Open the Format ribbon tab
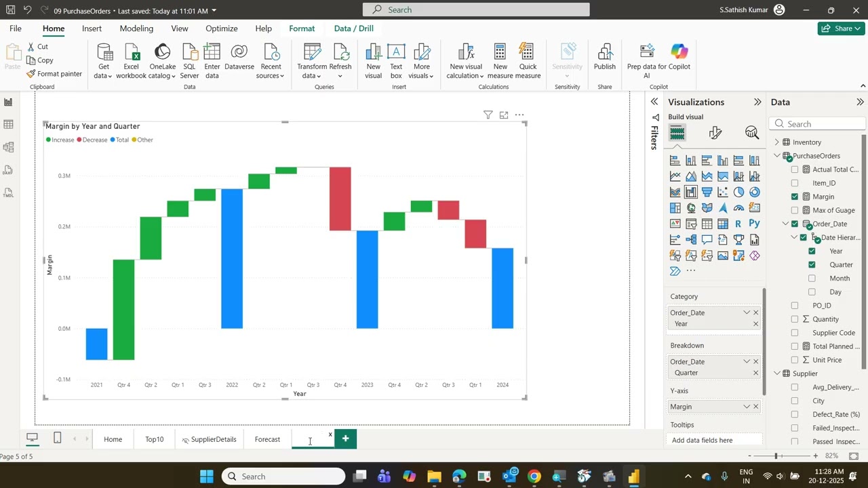Screen dimensions: 868x488 [302, 28]
